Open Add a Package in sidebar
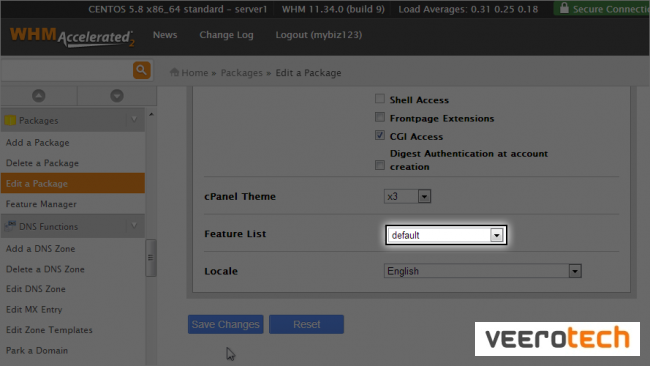 (x=38, y=143)
